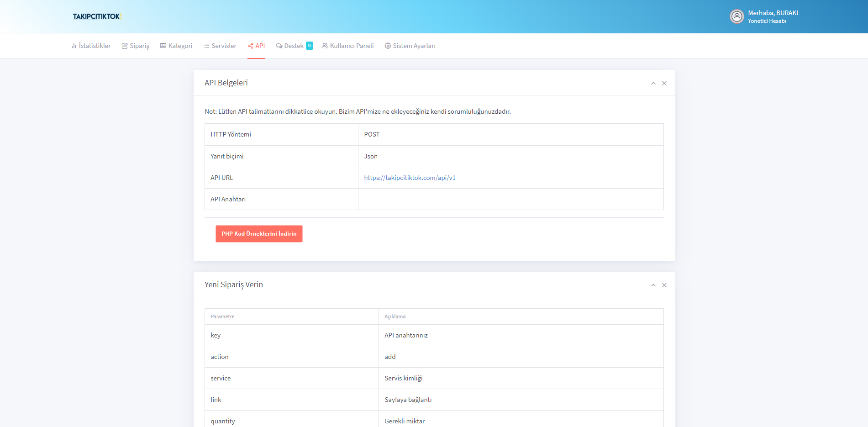Viewport: 868px width, 427px height.
Task: Click the API Anahtarı label cell
Action: 281,199
